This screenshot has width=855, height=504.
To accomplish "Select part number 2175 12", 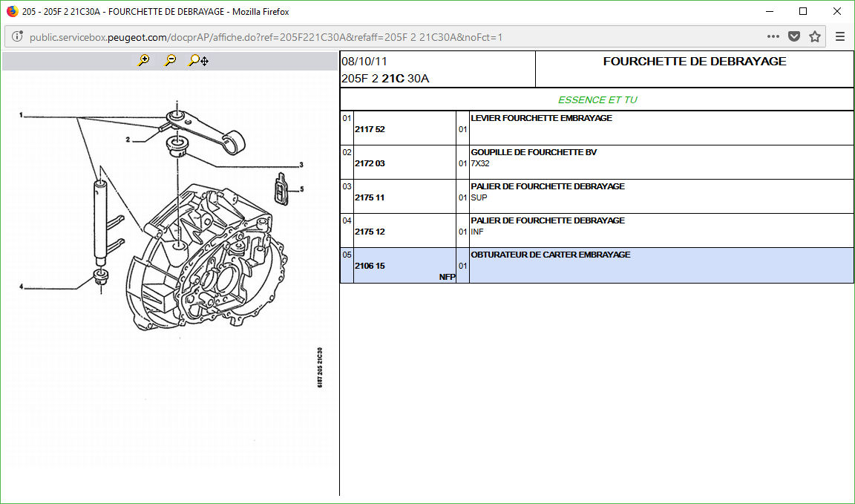I will [x=370, y=232].
